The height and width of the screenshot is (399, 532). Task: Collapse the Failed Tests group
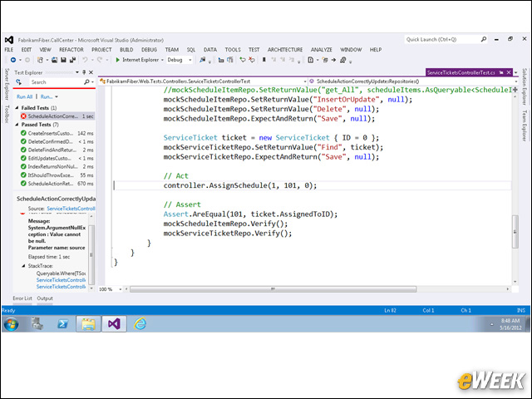(x=17, y=108)
